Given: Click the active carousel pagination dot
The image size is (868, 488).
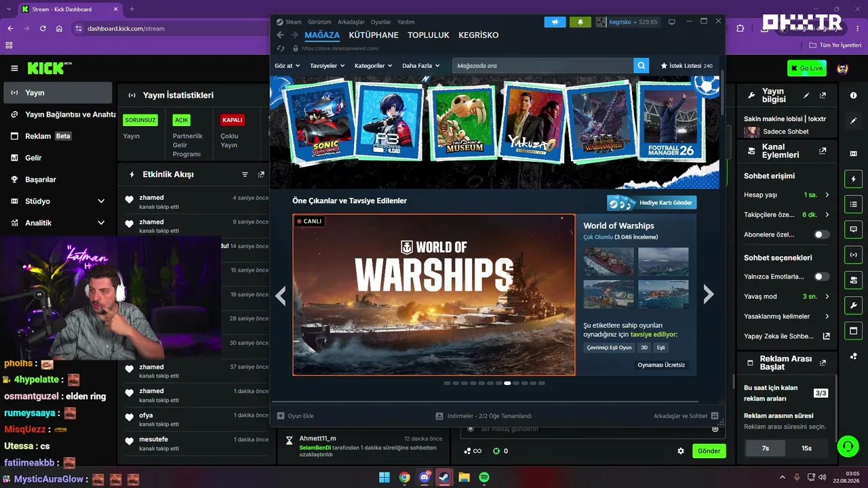Looking at the screenshot, I should (x=507, y=383).
